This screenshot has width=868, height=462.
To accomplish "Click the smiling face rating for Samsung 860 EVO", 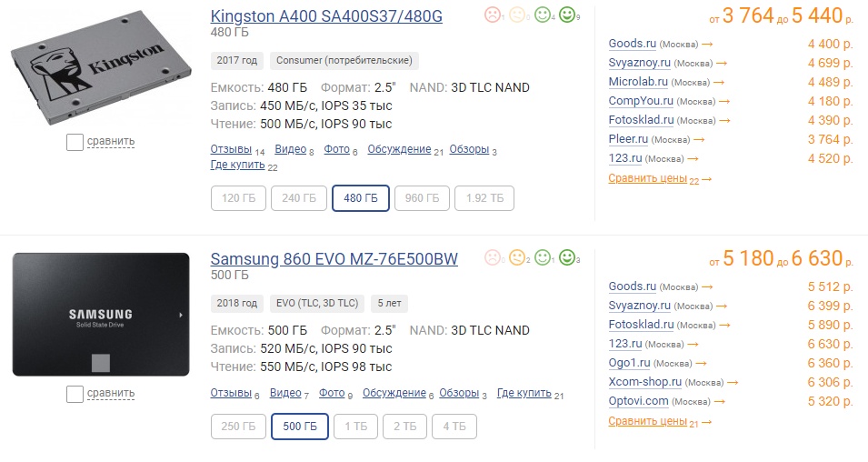I will coord(544,257).
